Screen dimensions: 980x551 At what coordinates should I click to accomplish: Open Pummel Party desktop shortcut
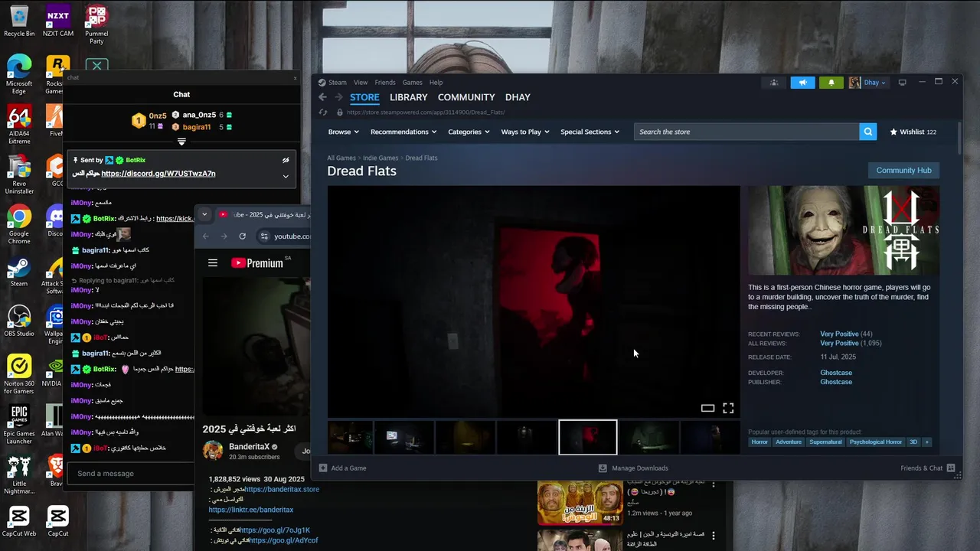coord(96,24)
